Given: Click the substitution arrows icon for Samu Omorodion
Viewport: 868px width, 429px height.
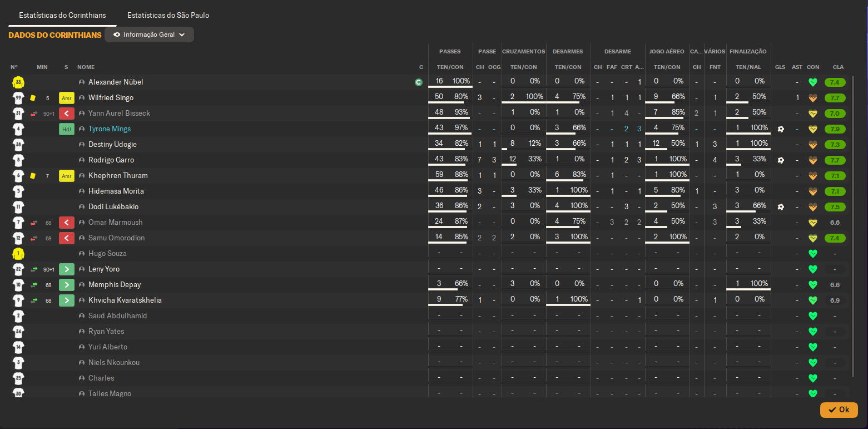Looking at the screenshot, I should (33, 238).
